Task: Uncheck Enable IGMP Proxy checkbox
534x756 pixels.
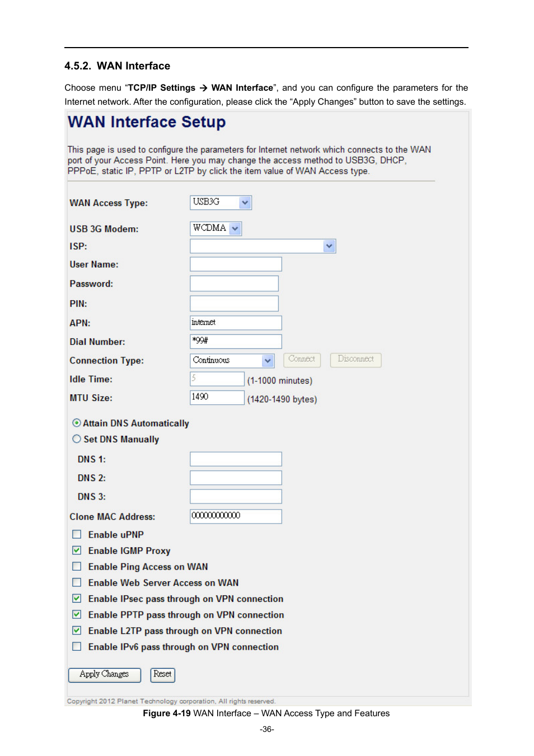Action: tap(77, 550)
